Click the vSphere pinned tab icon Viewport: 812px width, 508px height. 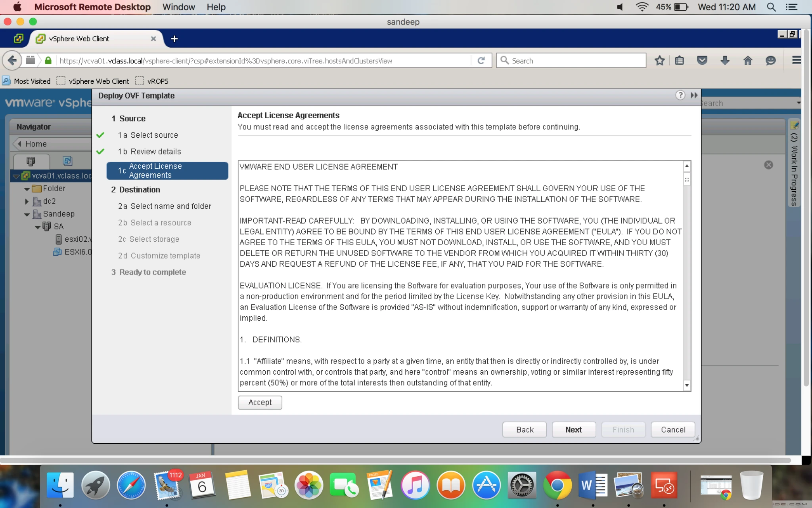[18, 38]
